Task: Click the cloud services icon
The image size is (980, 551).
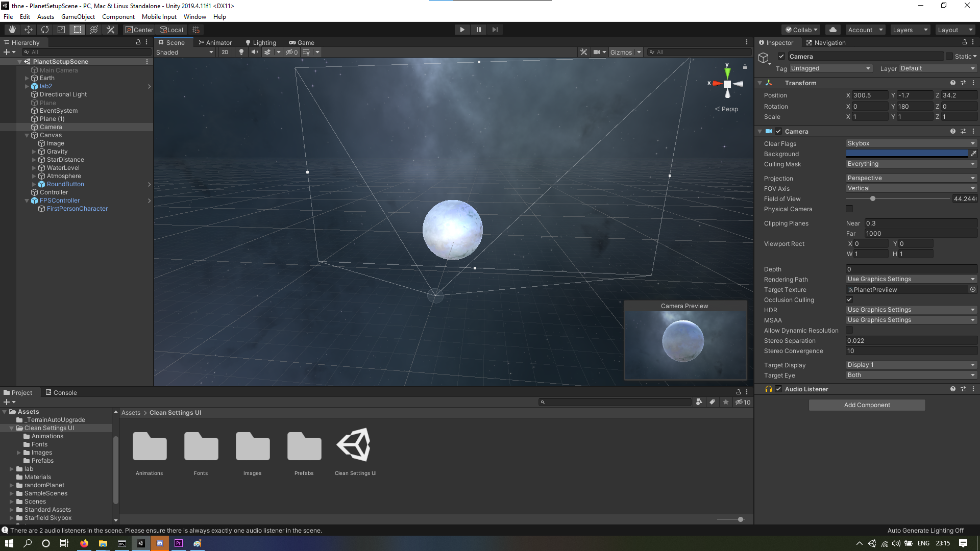Action: 833,30
